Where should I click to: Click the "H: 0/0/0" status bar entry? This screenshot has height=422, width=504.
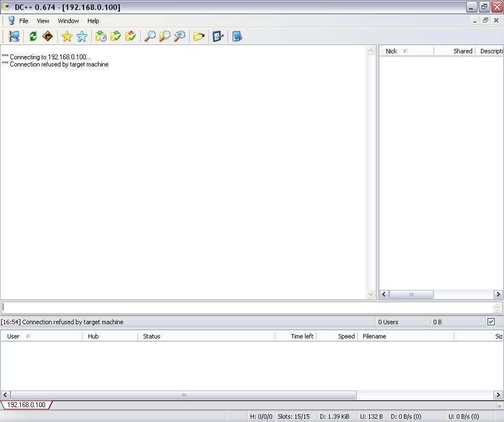pos(261,417)
